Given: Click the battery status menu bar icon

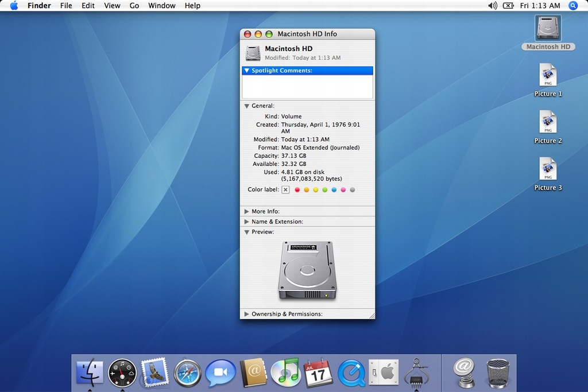Looking at the screenshot, I should (508, 6).
